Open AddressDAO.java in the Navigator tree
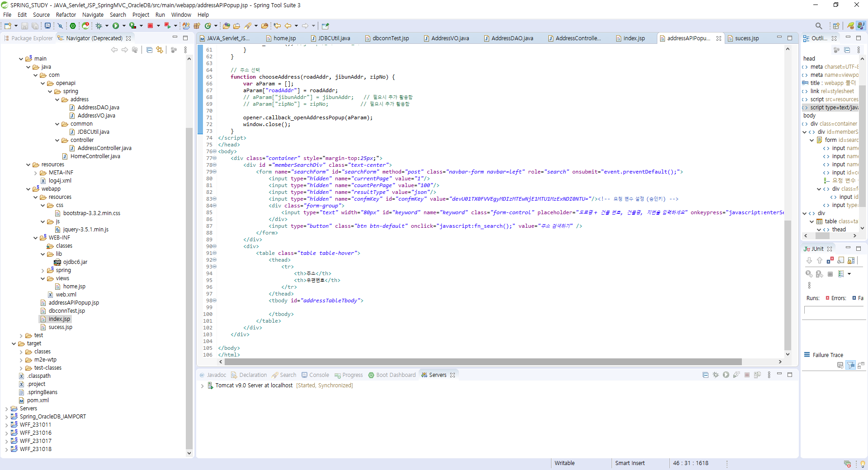 pyautogui.click(x=98, y=108)
